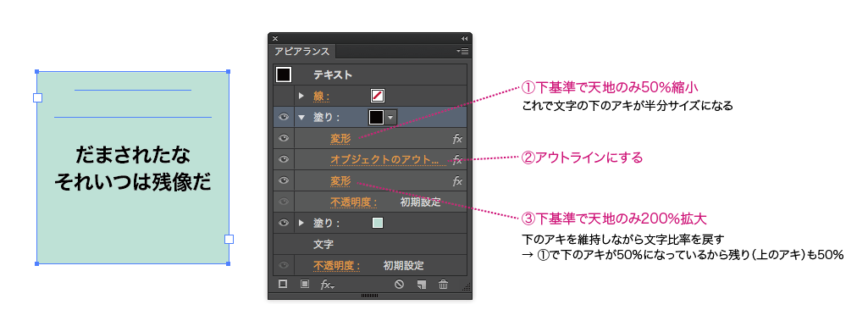This screenshot has height=332, width=868.
Task: Expand the 線 row triangle
Action: pyautogui.click(x=301, y=96)
